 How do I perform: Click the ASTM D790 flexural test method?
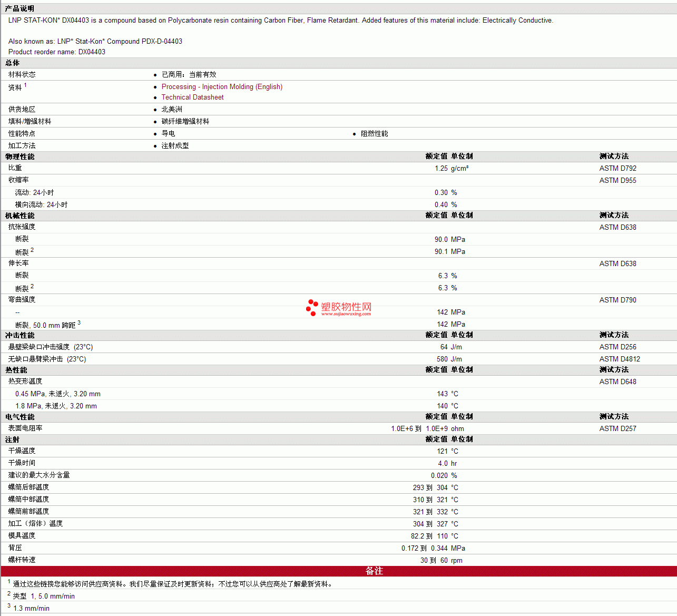[x=617, y=300]
